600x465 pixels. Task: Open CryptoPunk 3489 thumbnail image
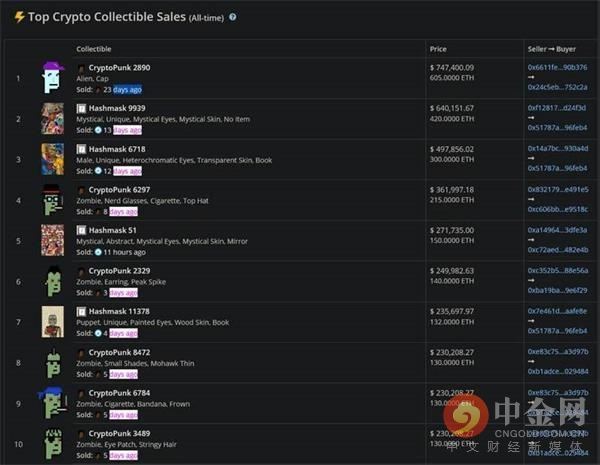click(53, 444)
